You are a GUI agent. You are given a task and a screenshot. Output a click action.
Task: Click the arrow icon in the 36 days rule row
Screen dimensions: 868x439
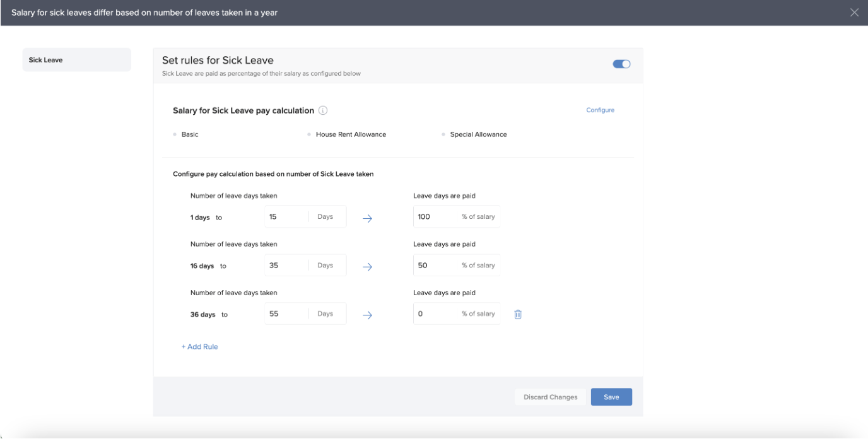[x=367, y=315]
